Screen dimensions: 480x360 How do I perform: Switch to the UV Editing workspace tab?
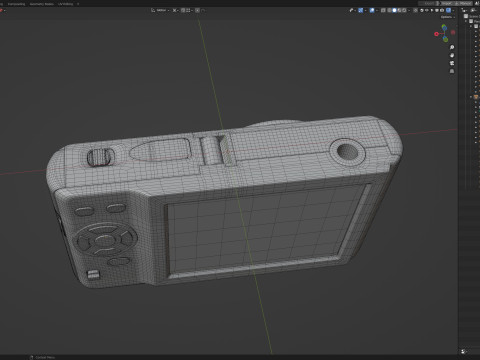tap(65, 4)
